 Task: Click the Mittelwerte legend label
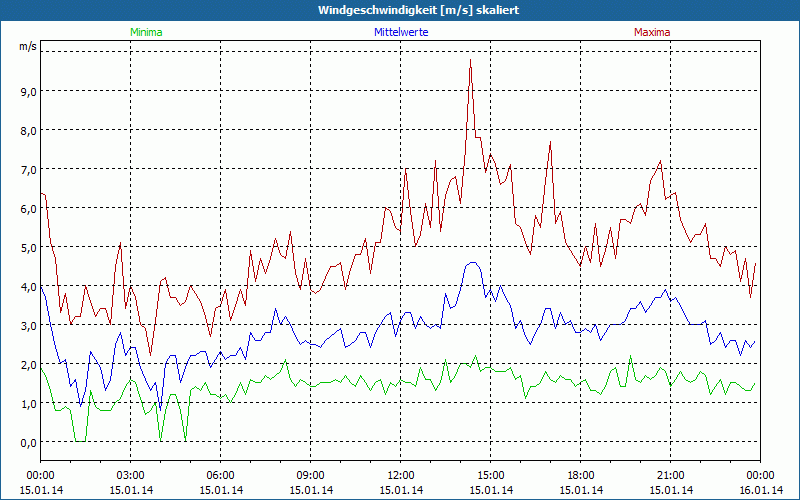pos(401,32)
